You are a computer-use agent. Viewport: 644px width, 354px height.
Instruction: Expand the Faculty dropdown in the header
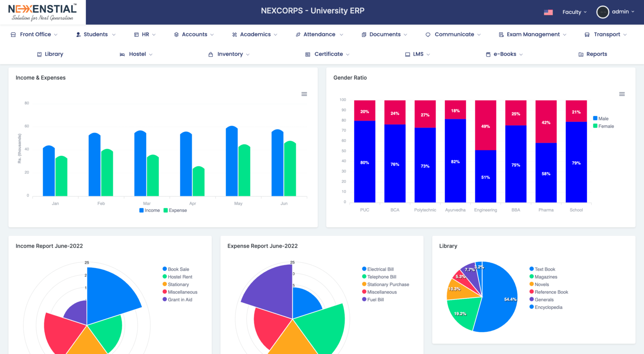[574, 12]
